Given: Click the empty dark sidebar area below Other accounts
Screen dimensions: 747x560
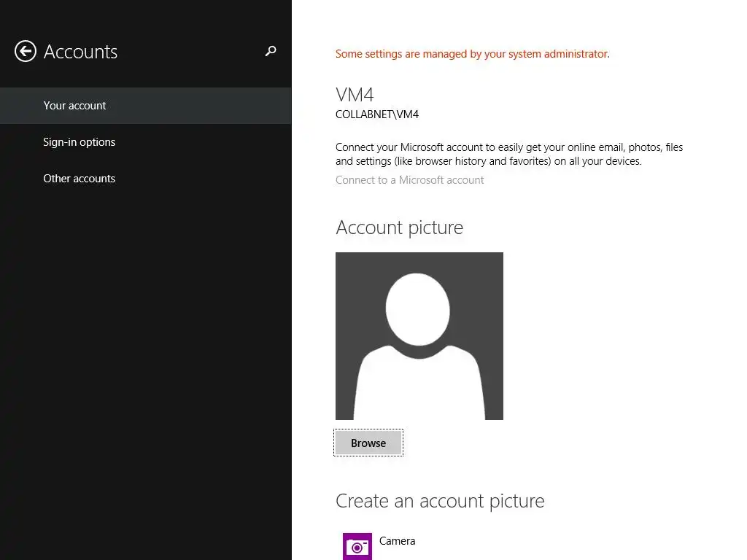Looking at the screenshot, I should click(x=146, y=365).
